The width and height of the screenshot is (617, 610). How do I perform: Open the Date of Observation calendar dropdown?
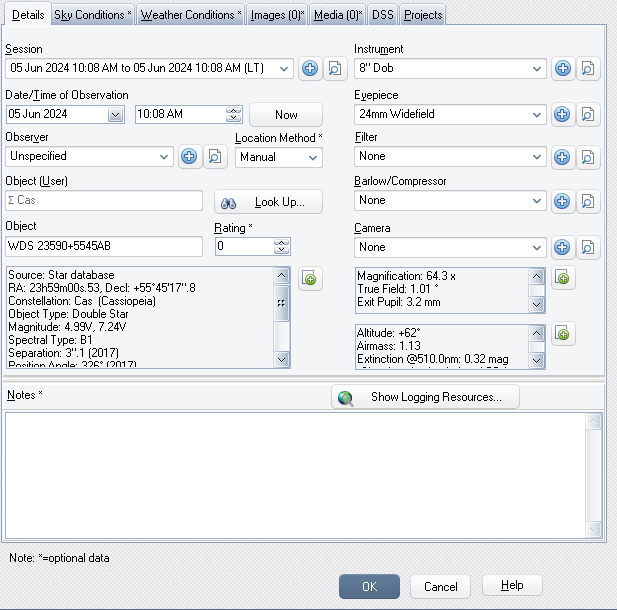[x=116, y=115]
